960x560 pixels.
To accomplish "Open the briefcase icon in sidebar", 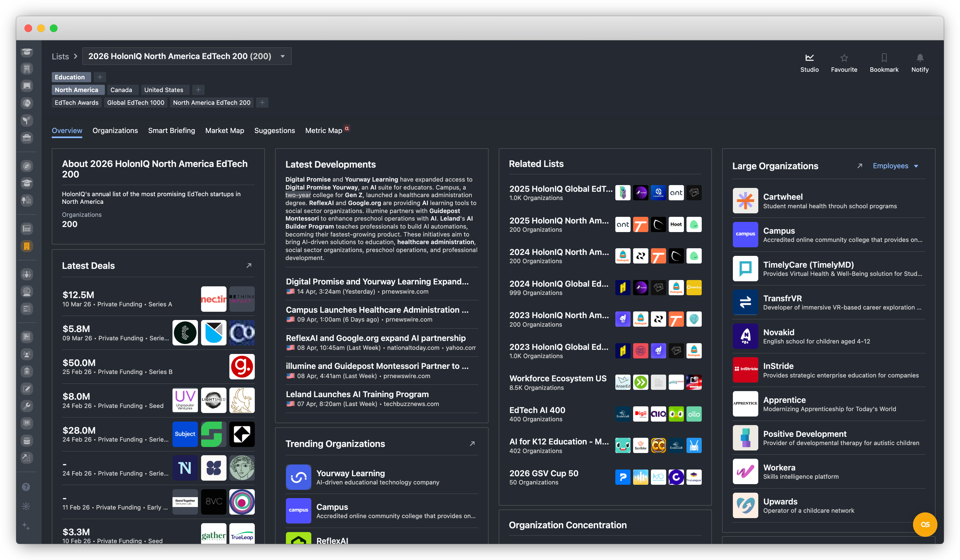I will (27, 137).
